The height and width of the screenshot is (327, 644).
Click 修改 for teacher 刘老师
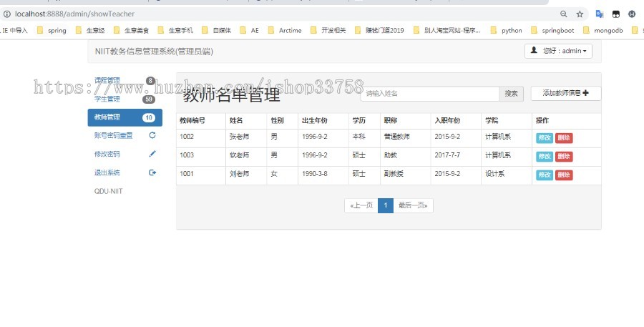(545, 175)
